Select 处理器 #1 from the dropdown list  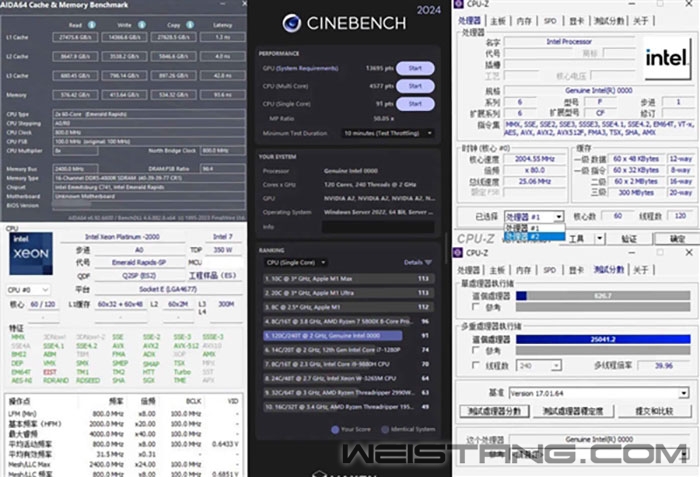click(x=534, y=228)
